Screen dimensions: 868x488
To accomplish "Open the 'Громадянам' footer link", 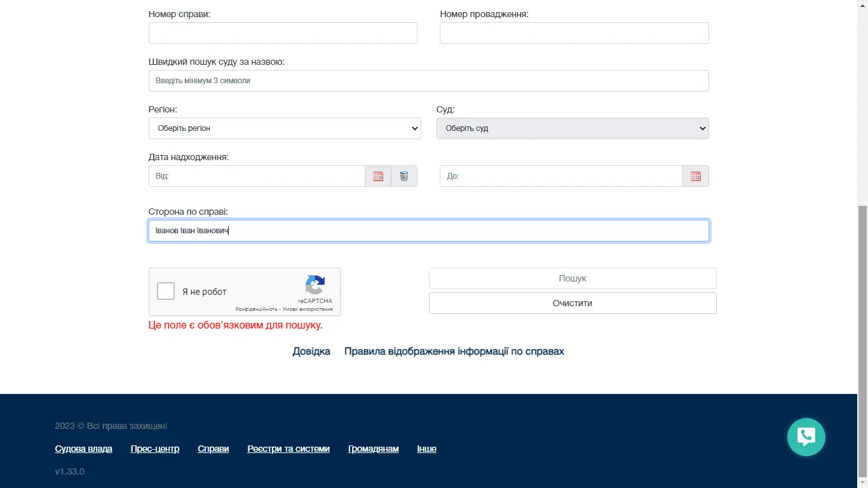I will [x=374, y=449].
